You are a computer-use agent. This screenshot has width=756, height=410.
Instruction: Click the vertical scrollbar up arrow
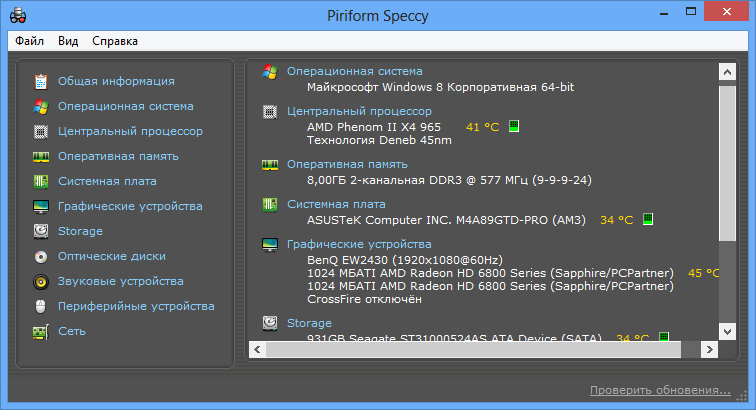pos(728,72)
